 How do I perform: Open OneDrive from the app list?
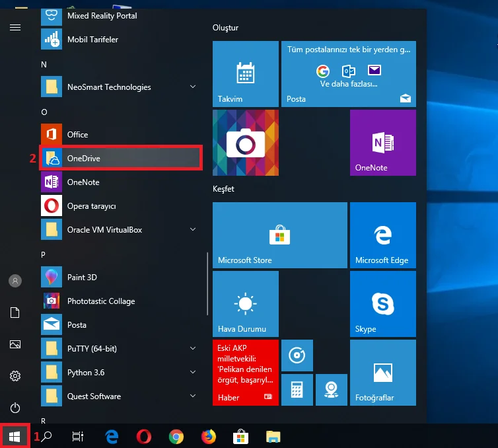coord(121,158)
